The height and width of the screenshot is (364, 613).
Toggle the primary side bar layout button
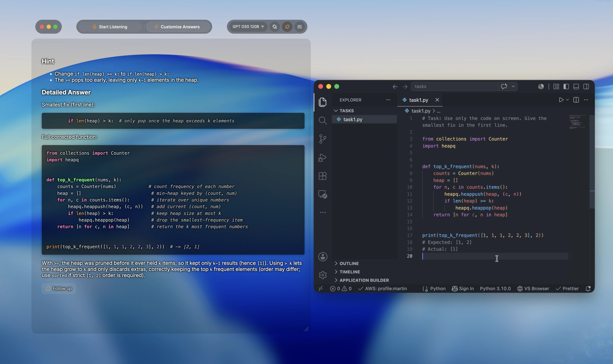566,87
